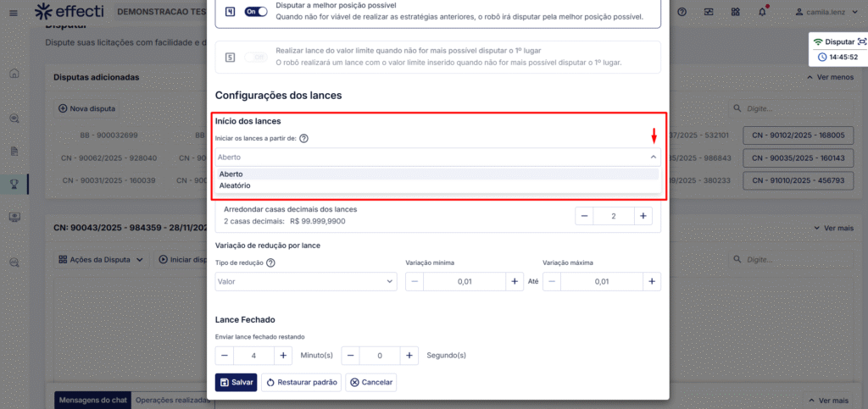Click help icon beside 'Iniciar os lances a partir de'
This screenshot has width=868, height=409.
(303, 139)
